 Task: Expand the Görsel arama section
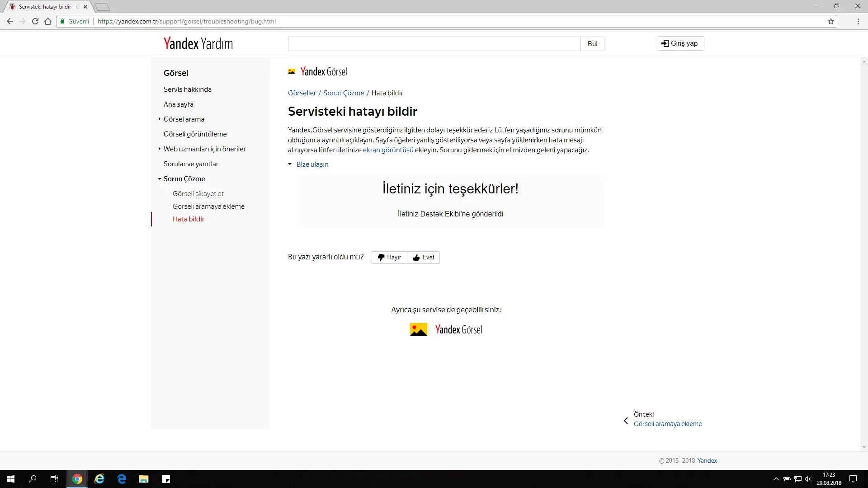[160, 119]
